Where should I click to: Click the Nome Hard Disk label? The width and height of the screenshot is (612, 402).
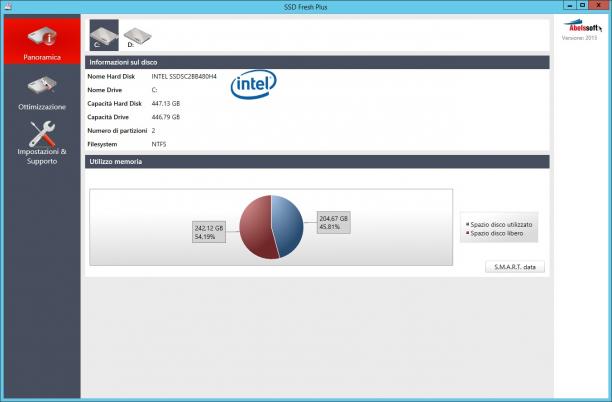click(111, 76)
